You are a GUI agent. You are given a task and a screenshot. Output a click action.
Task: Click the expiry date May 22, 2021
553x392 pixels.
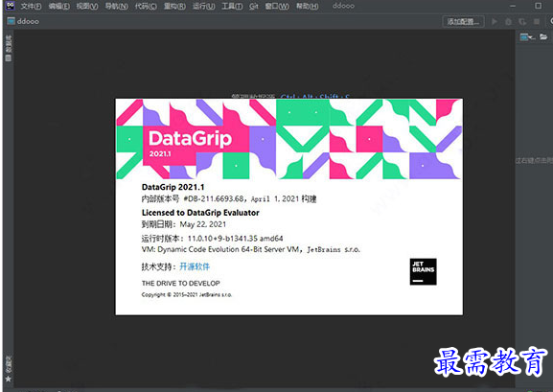pos(203,224)
